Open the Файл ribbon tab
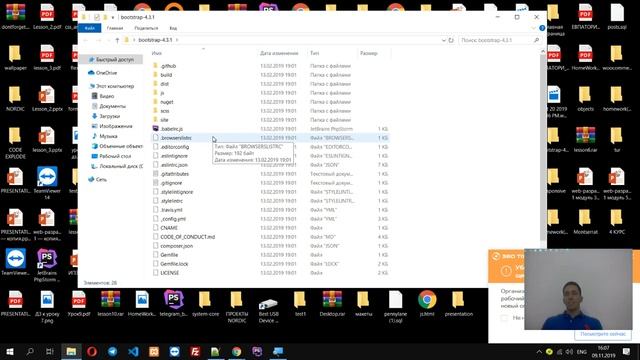This screenshot has height=360, width=640. 90,28
